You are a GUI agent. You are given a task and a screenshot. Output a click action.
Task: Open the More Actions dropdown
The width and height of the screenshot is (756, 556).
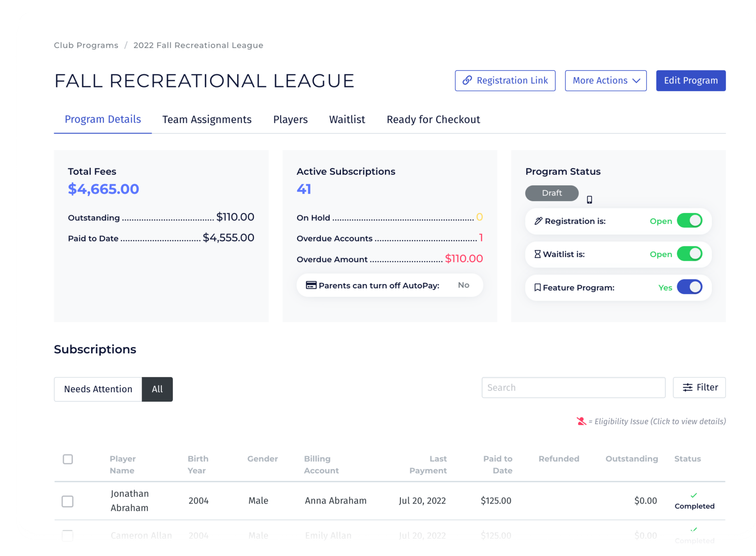[x=606, y=81]
